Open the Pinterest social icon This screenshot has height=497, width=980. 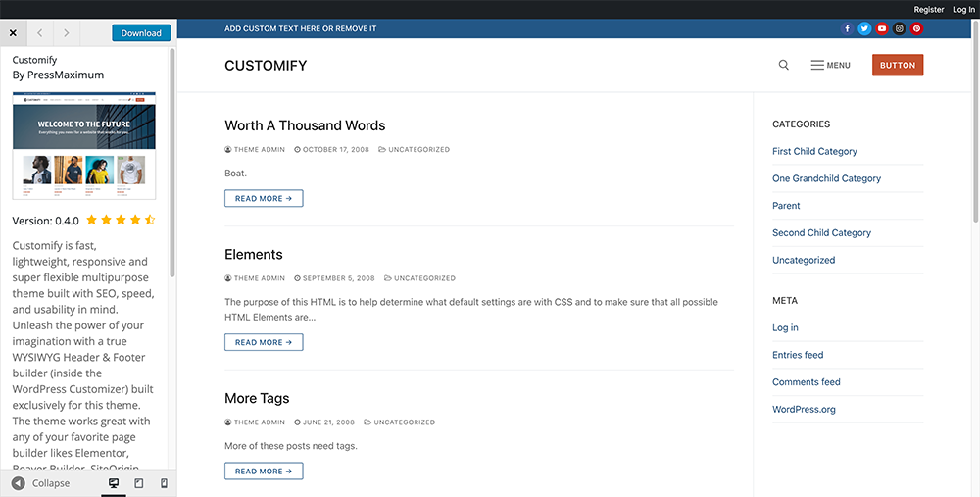coord(916,28)
